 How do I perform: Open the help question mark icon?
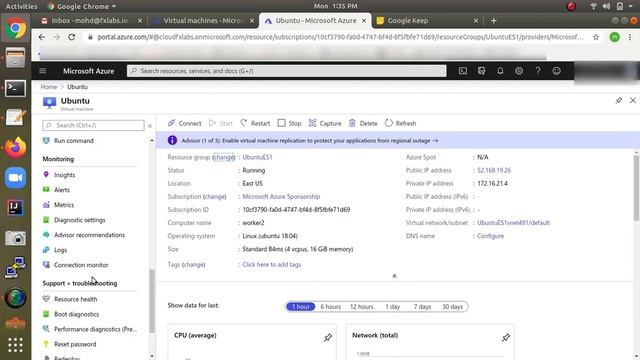click(538, 71)
